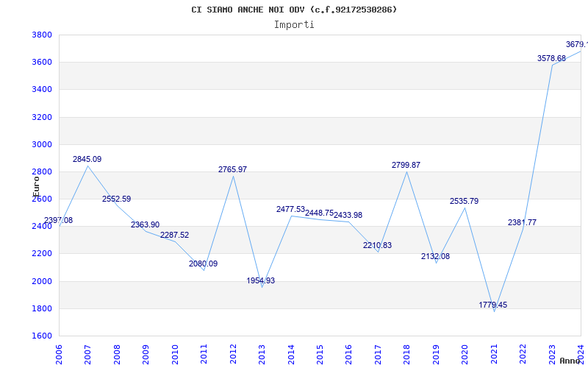Click the x-axis year 2021
The width and height of the screenshot is (588, 368).
pyautogui.click(x=494, y=355)
